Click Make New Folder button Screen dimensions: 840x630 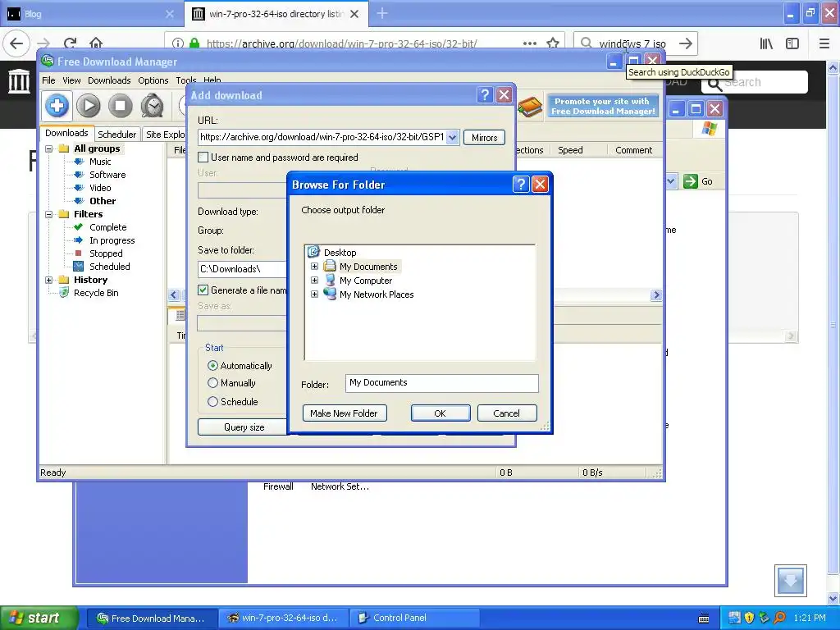tap(345, 413)
